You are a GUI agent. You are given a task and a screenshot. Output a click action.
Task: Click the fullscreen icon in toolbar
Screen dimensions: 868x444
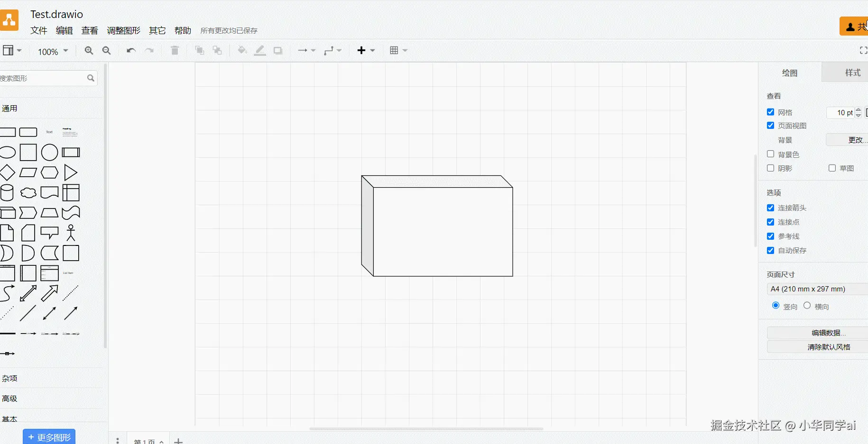tap(863, 50)
